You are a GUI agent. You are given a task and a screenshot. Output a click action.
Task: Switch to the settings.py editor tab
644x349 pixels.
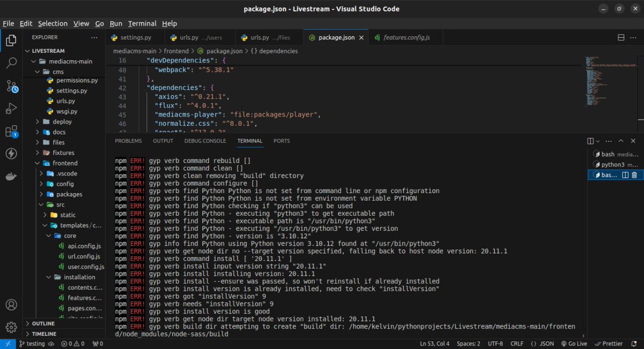pyautogui.click(x=135, y=38)
